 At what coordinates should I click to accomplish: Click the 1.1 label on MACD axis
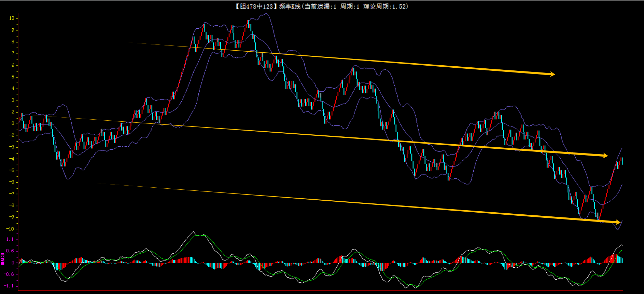point(10,239)
